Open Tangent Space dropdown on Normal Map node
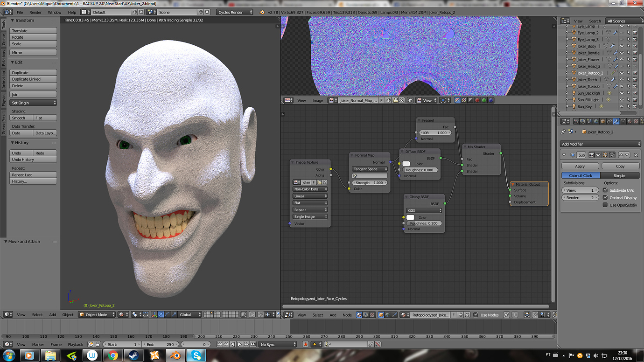The height and width of the screenshot is (362, 644). [x=370, y=169]
